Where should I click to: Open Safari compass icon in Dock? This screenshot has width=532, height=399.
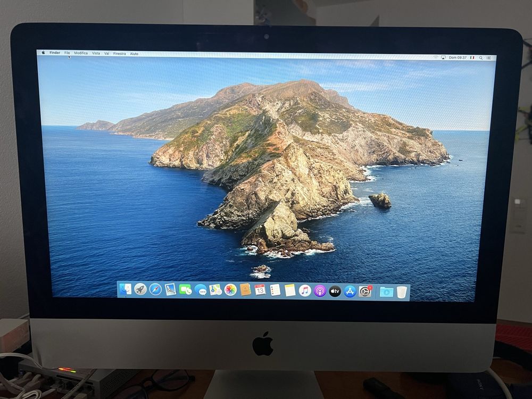click(155, 289)
